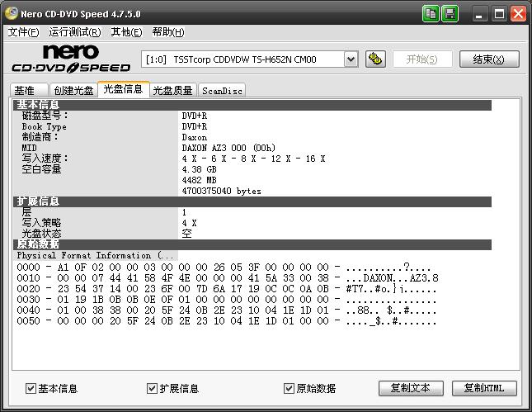
Task: Click the hex data row 0000
Action: pos(224,268)
